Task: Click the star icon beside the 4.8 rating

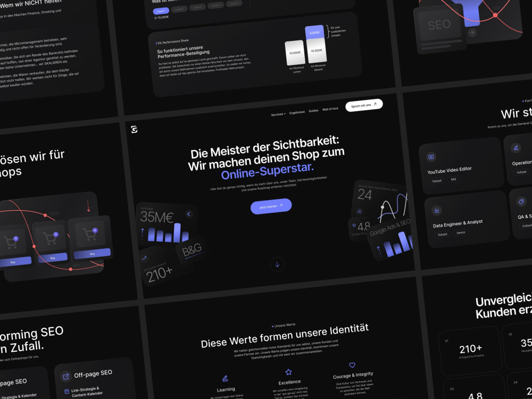Action: point(354,225)
